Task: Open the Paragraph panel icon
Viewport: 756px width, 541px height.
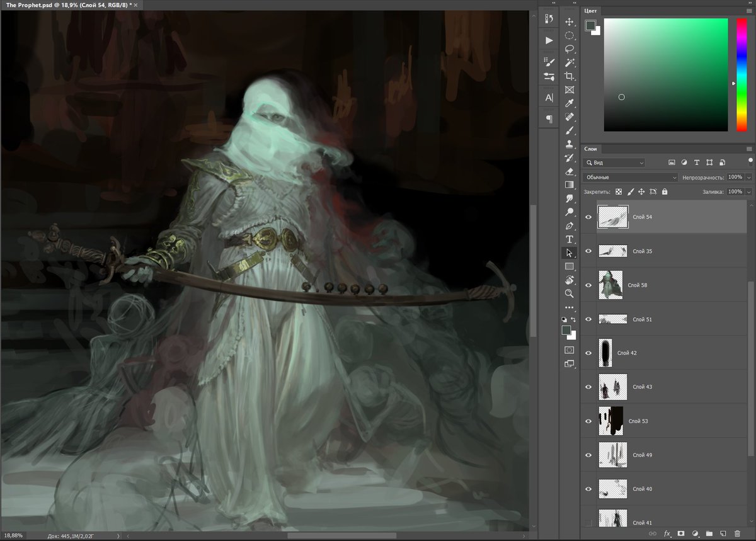Action: point(549,118)
